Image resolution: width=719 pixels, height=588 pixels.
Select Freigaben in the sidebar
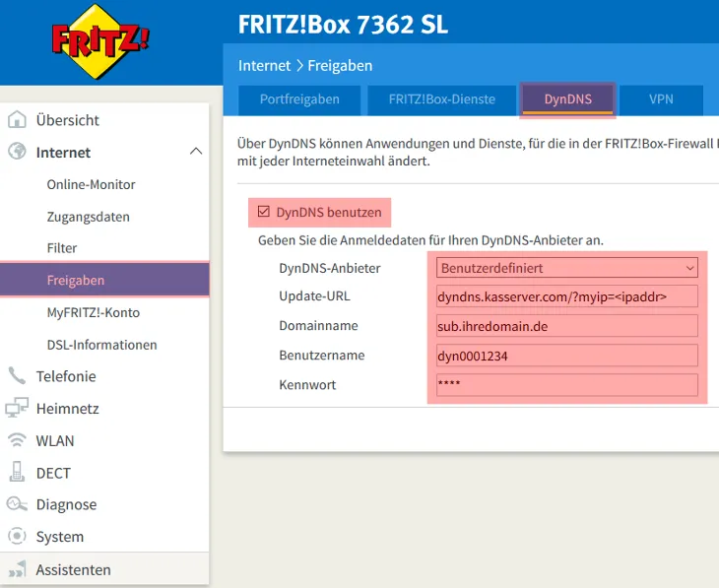[104, 280]
